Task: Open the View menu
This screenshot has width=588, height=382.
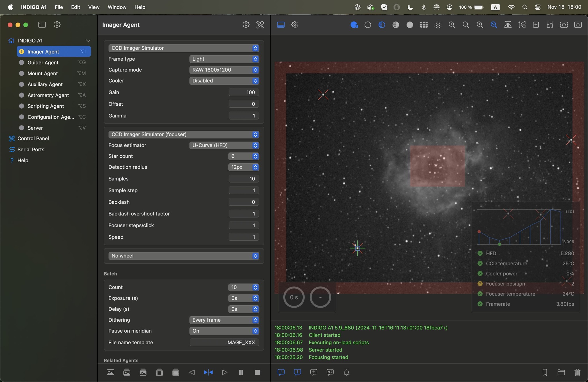Action: coord(94,7)
